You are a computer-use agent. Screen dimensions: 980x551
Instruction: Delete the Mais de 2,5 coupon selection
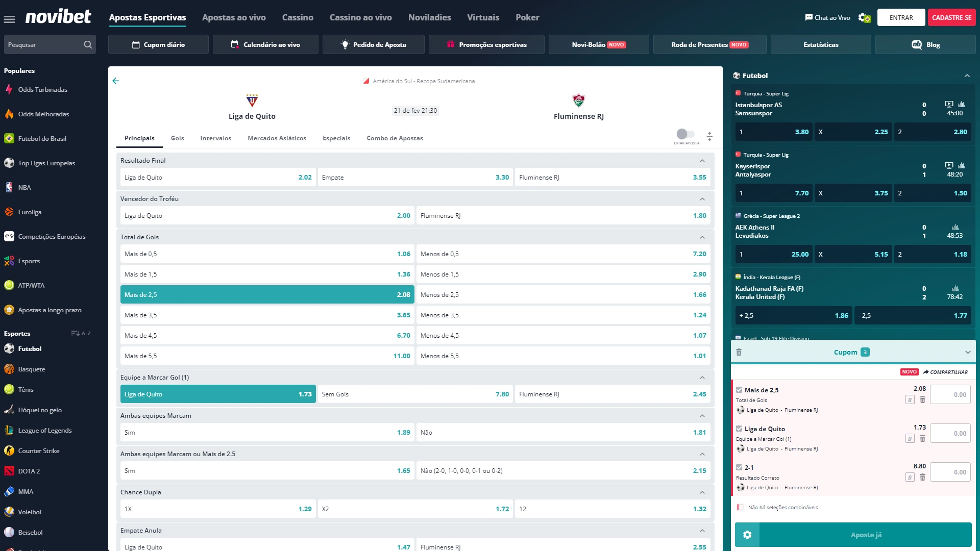pos(922,400)
